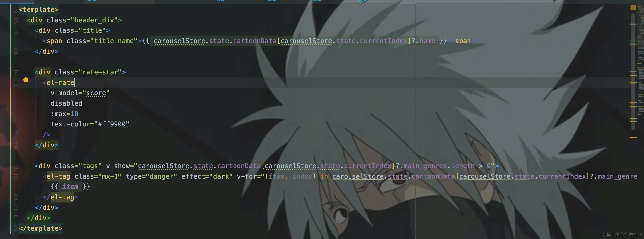Click the "score" v-model value
Screen dimensions: 644x239
click(x=96, y=93)
